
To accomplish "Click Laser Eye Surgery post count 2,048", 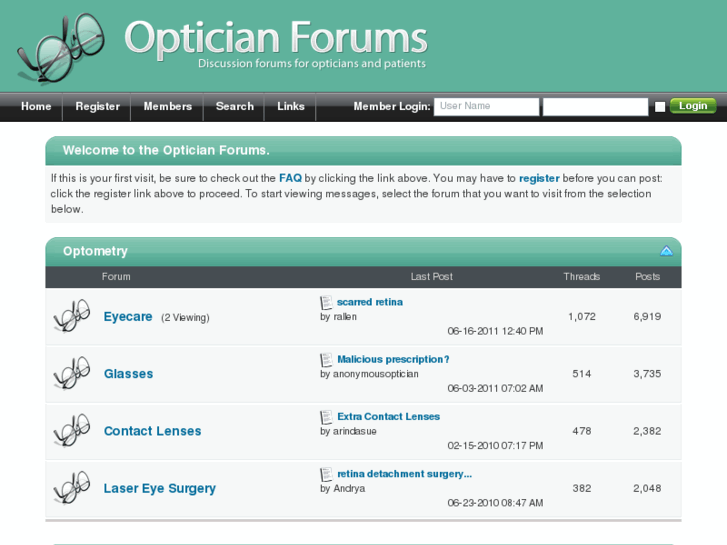I will pos(647,488).
